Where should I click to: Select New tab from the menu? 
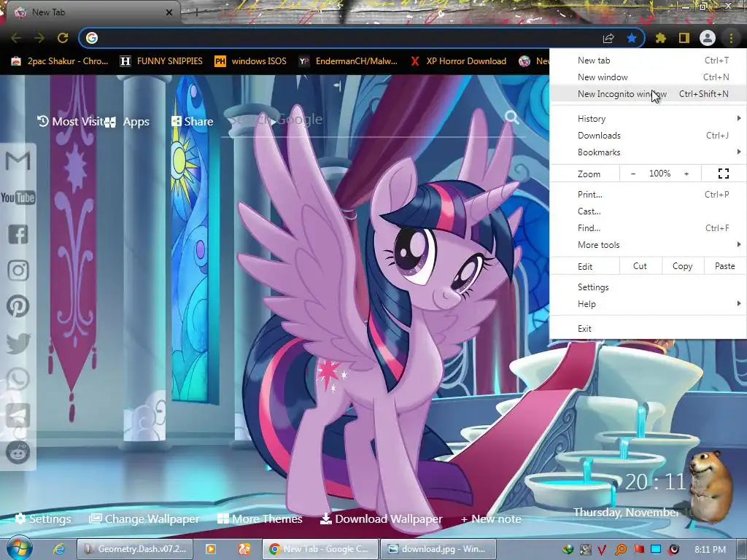tap(648, 61)
